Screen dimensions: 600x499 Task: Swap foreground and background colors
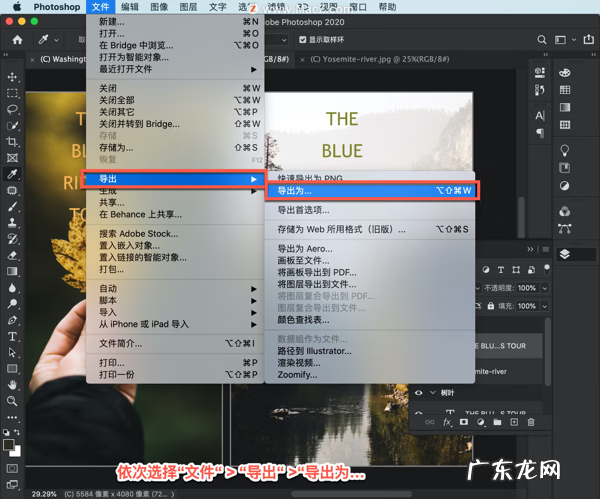tap(17, 432)
